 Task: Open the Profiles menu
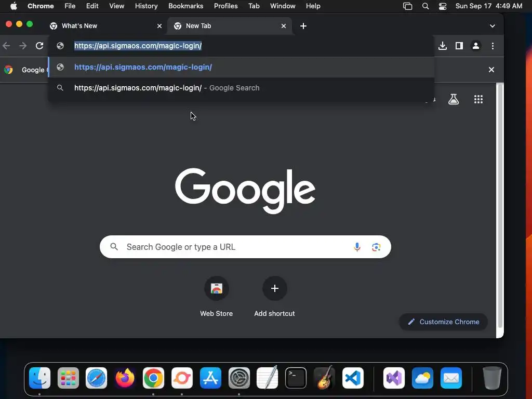[x=225, y=6]
